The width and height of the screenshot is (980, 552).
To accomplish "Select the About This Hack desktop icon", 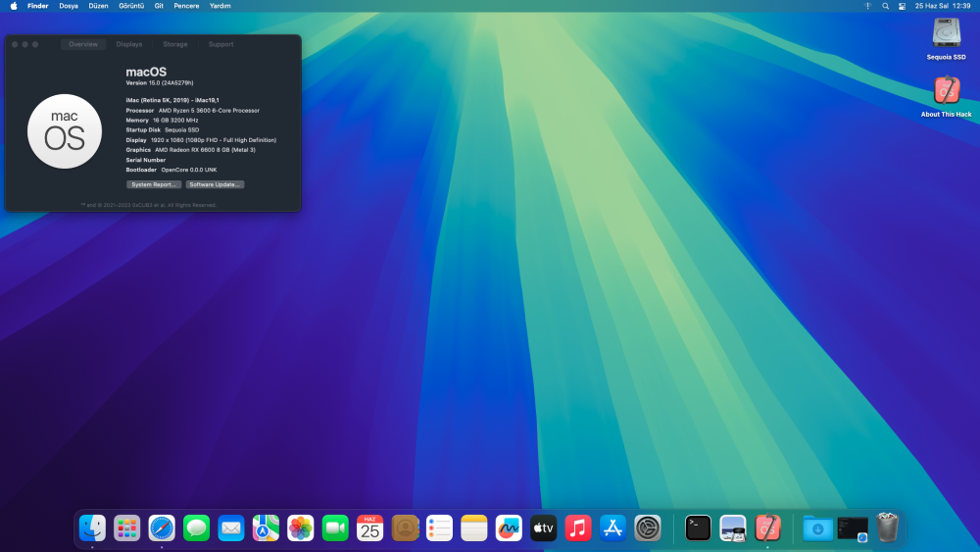I will [x=947, y=90].
